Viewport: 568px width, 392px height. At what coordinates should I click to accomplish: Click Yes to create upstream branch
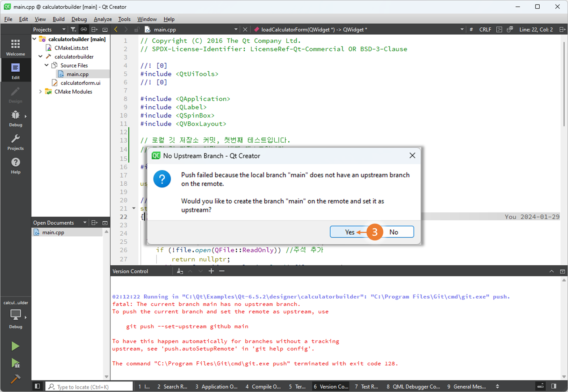350,232
